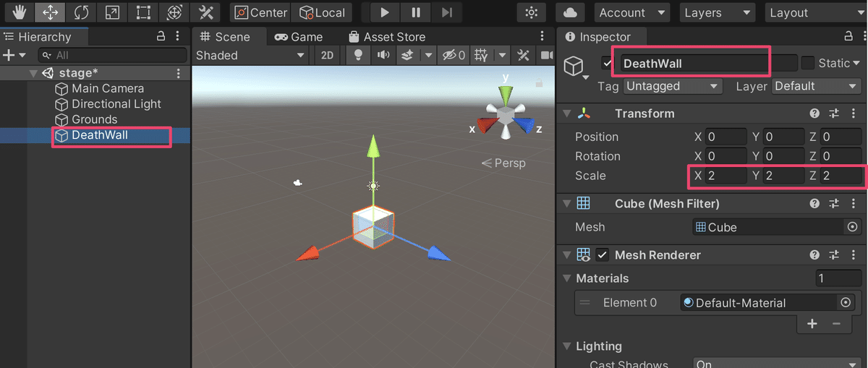The height and width of the screenshot is (368, 868).
Task: Toggle scene effects (skybox, fog)
Action: [x=408, y=55]
